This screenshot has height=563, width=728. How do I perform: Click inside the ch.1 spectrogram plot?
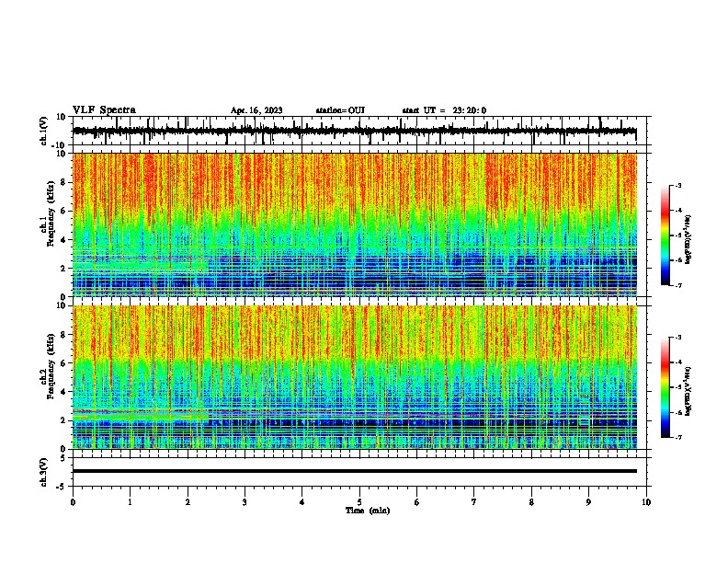(x=355, y=224)
